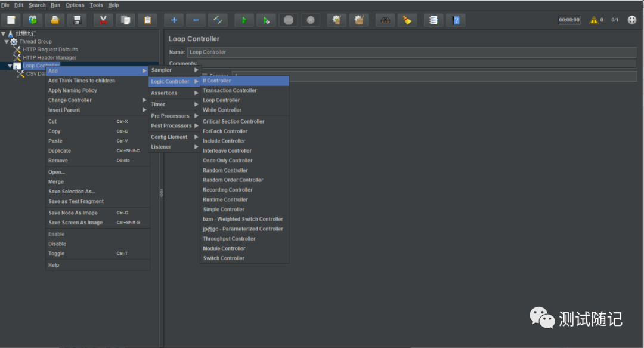Expand the Config Element submenu
The image size is (644, 348).
pyautogui.click(x=175, y=137)
